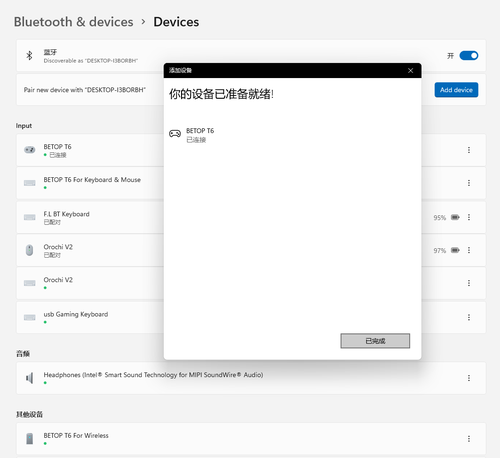Select BETOP T6 For Keyboard & Mouse entry

(x=90, y=183)
